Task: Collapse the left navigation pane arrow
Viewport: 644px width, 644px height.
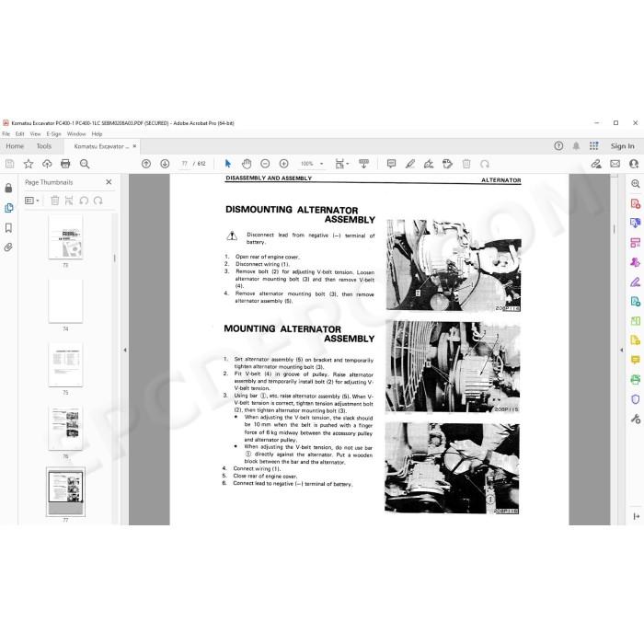Action: [x=125, y=350]
